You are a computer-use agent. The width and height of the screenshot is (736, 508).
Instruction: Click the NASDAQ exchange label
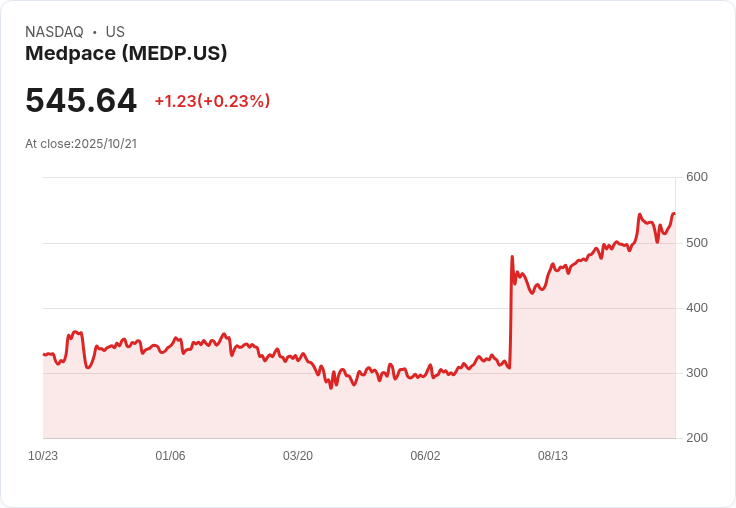[x=54, y=32]
